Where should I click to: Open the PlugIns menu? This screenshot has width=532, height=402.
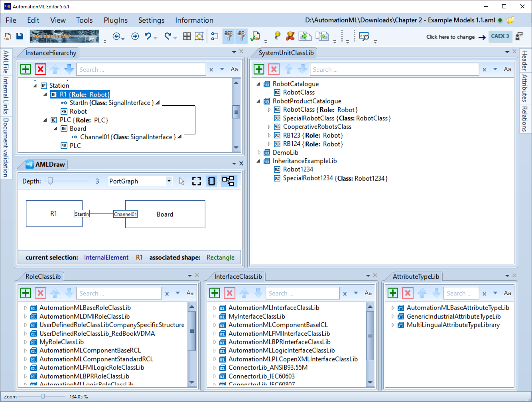pyautogui.click(x=116, y=20)
